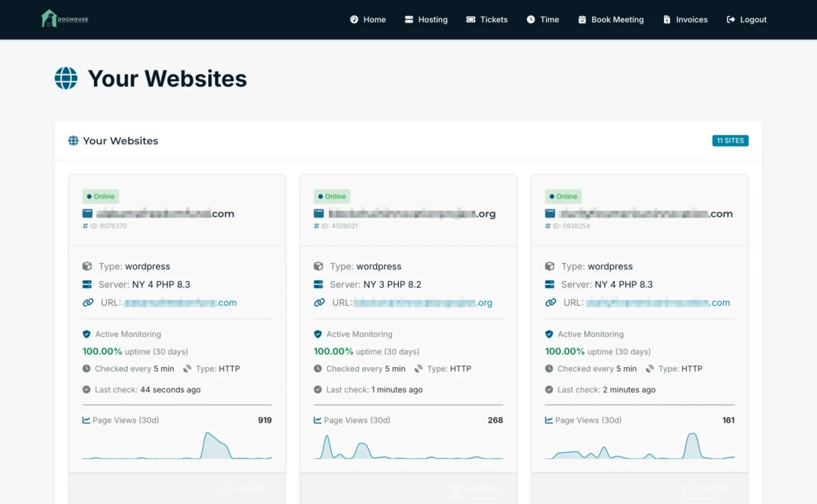This screenshot has height=504, width=817.
Task: Click the page views graph for the 161 site
Action: click(x=640, y=446)
